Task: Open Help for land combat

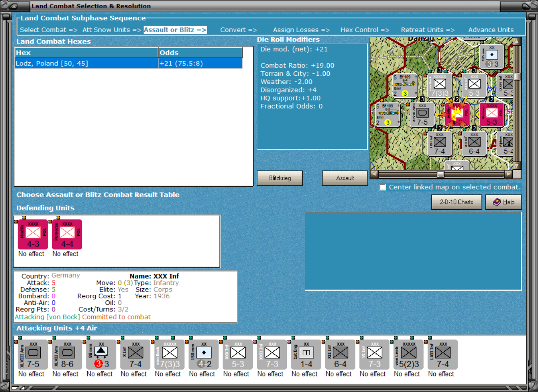Action: pos(504,202)
